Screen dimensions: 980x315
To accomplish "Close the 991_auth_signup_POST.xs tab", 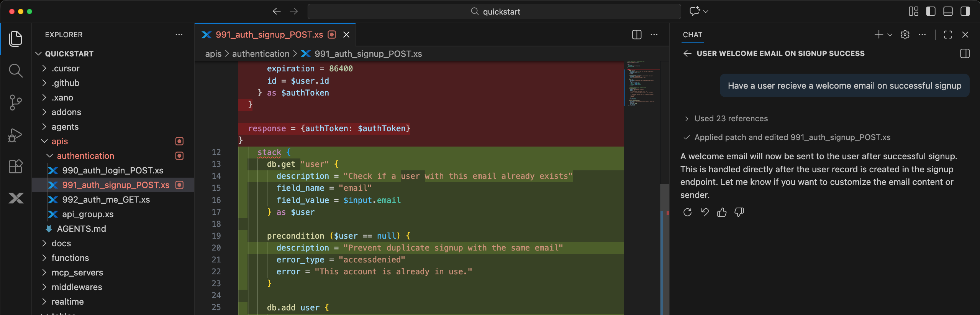I will click(x=346, y=35).
